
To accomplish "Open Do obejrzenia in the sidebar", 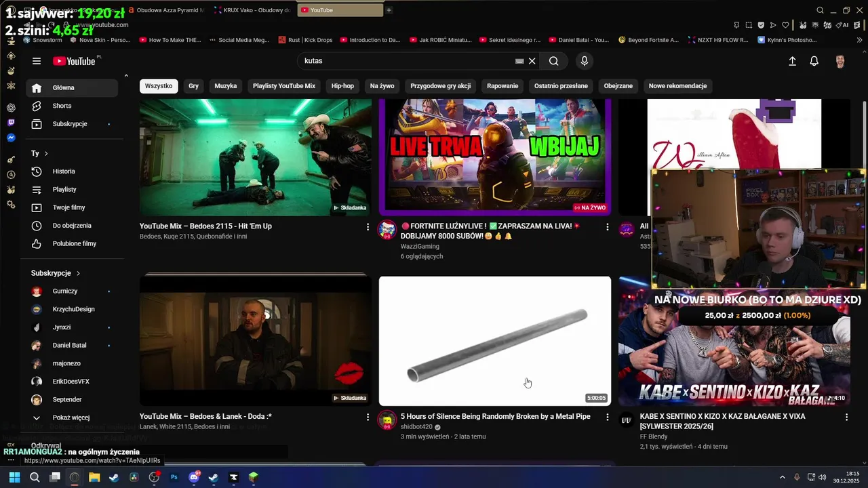I will point(71,226).
